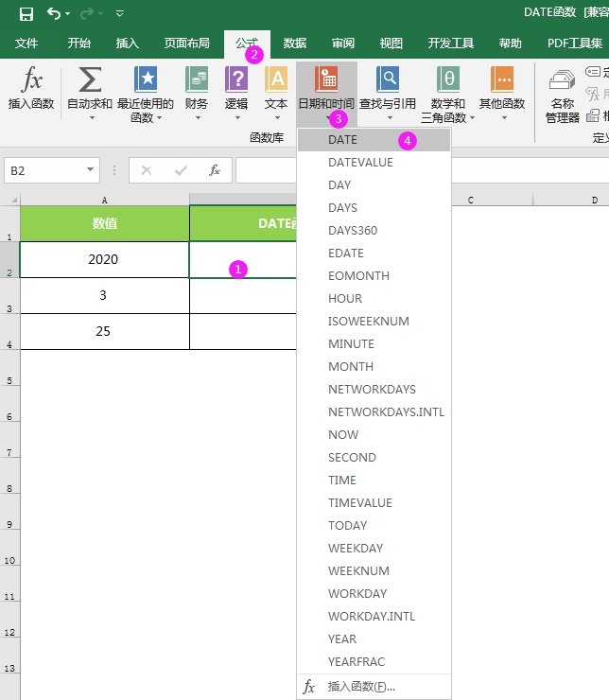
Task: Click cell containing 2020
Action: (105, 260)
